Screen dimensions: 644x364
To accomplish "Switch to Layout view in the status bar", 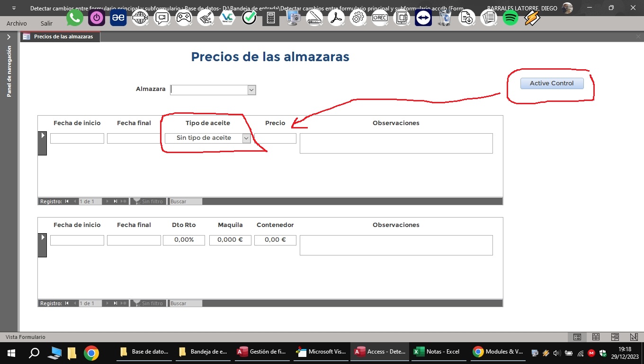I will [x=615, y=337].
